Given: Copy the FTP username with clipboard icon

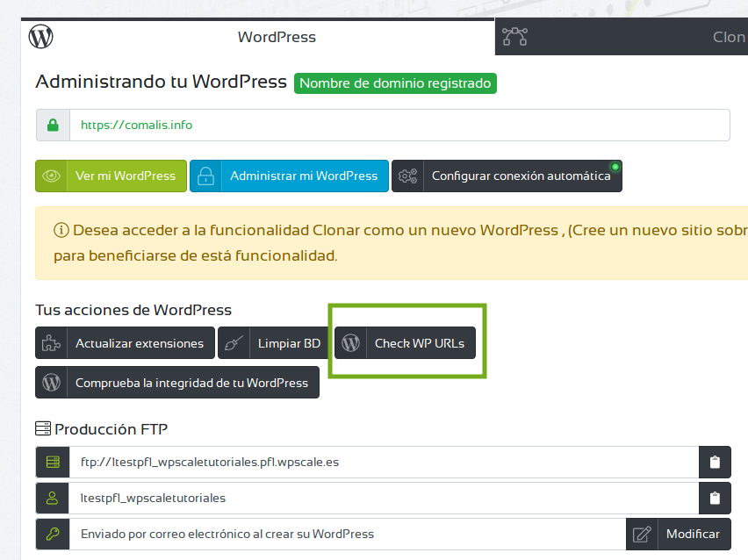Looking at the screenshot, I should coord(715,498).
